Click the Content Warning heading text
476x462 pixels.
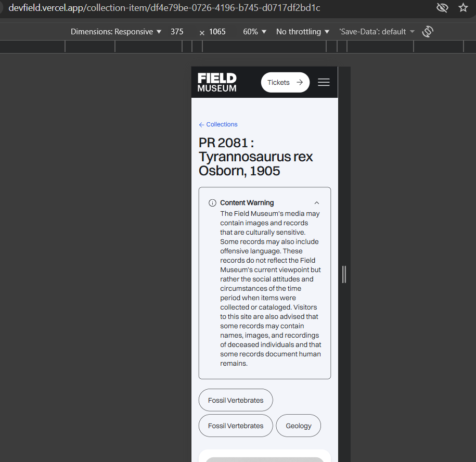coord(247,203)
